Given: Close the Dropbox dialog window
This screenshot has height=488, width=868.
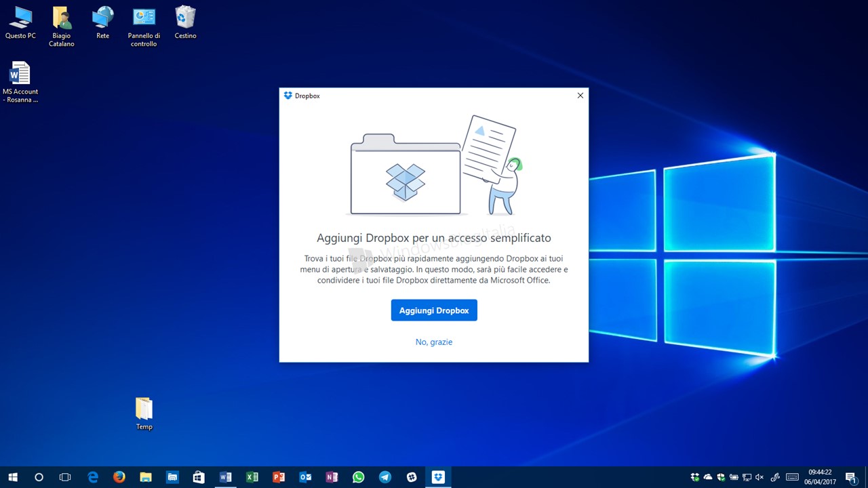Looking at the screenshot, I should tap(580, 96).
